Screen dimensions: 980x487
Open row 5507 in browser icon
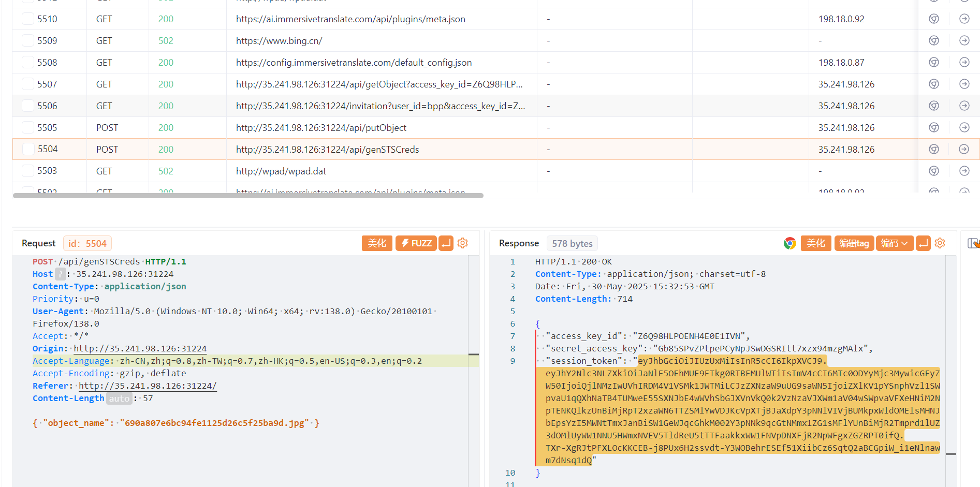934,84
